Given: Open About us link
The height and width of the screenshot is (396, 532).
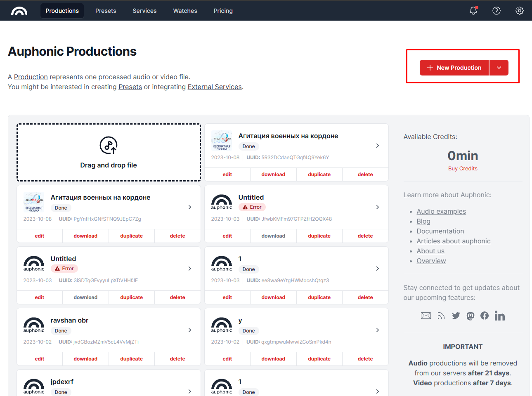Looking at the screenshot, I should point(430,251).
